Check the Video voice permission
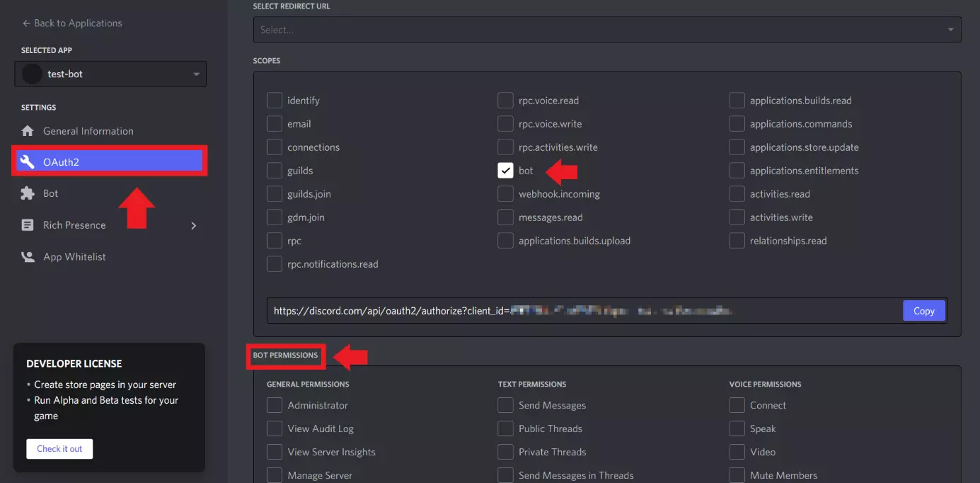Viewport: 980px width, 483px height. pyautogui.click(x=737, y=452)
